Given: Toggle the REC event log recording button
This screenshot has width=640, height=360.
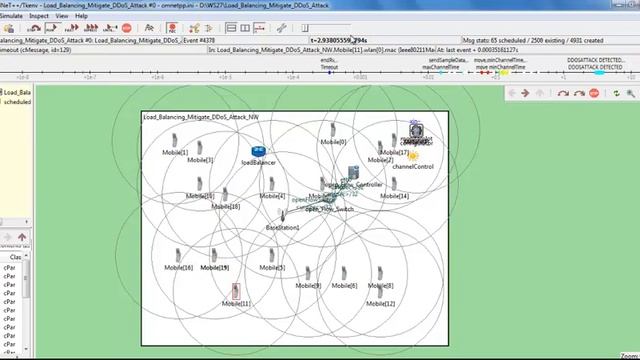Looking at the screenshot, I should [172, 28].
